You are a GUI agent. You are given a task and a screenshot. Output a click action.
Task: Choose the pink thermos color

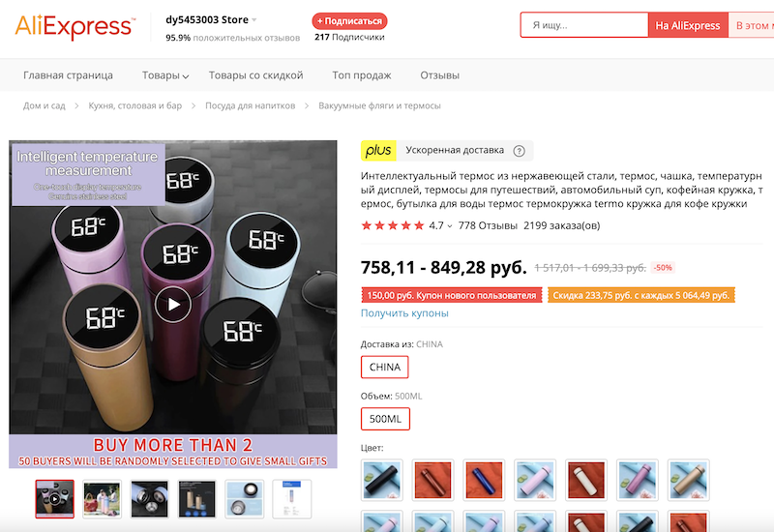click(x=638, y=480)
